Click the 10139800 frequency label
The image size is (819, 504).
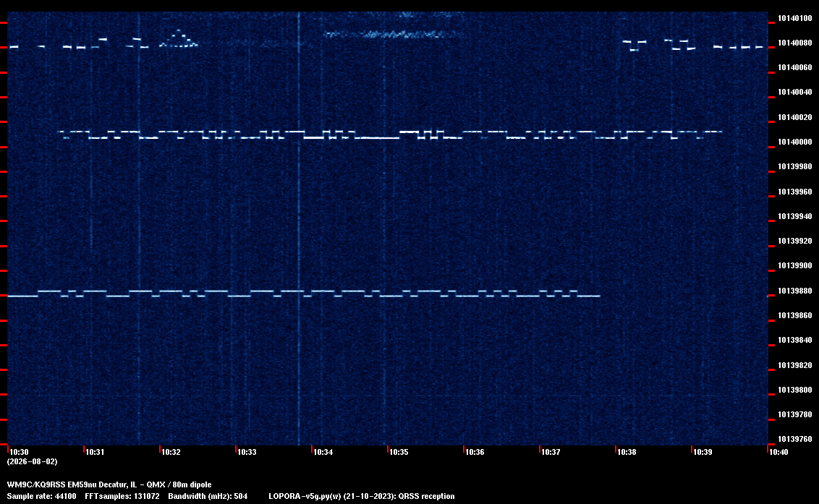click(795, 390)
